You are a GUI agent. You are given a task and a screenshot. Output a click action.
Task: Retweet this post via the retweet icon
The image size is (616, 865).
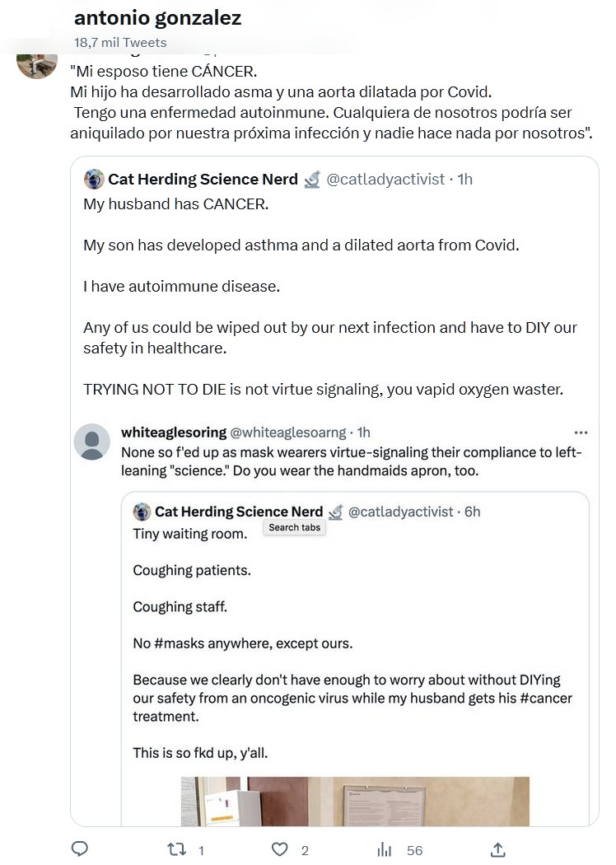click(x=175, y=849)
